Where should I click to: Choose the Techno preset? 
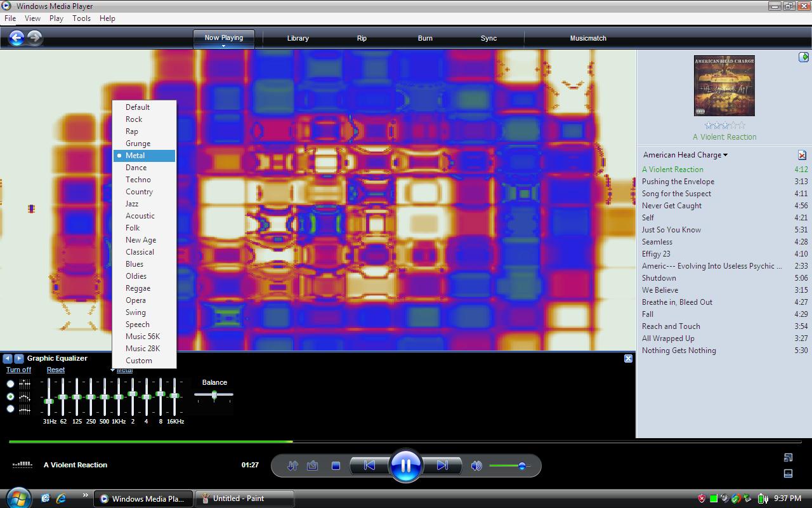click(144, 180)
